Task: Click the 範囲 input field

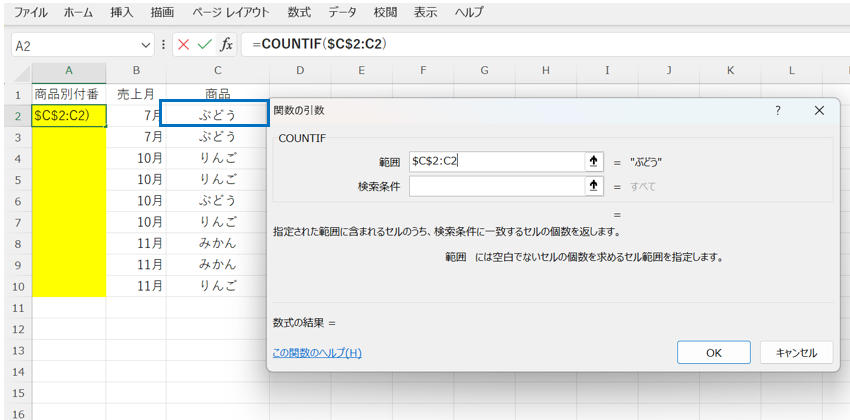Action: (495, 161)
